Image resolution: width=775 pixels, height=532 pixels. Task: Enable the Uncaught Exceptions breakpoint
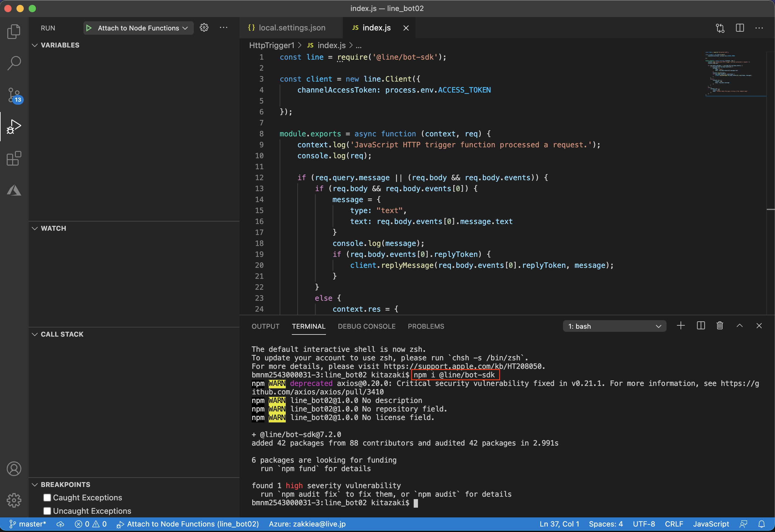47,511
